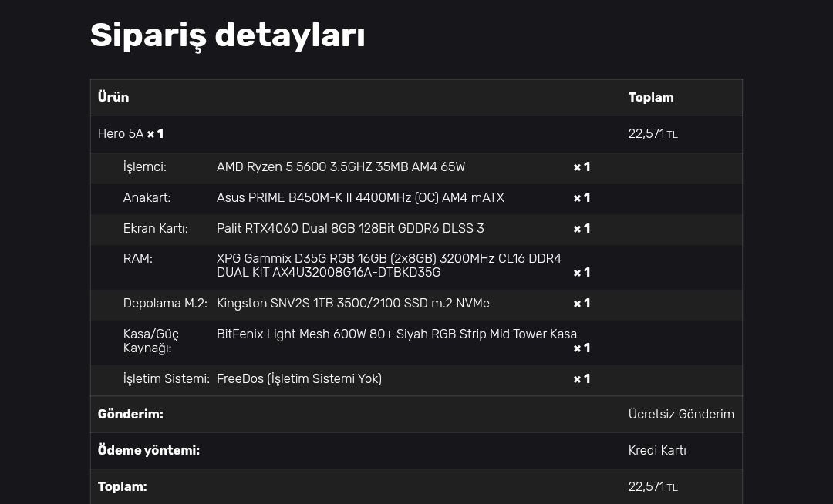The width and height of the screenshot is (833, 504).
Task: Click the "Ödeme yöntemi:" row label
Action: point(149,451)
